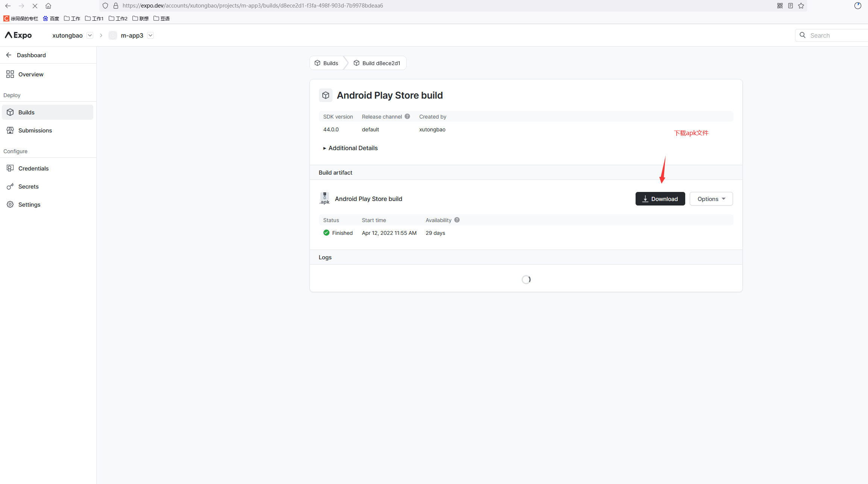Click the Builds breadcrumb link
868x484 pixels.
tap(326, 63)
